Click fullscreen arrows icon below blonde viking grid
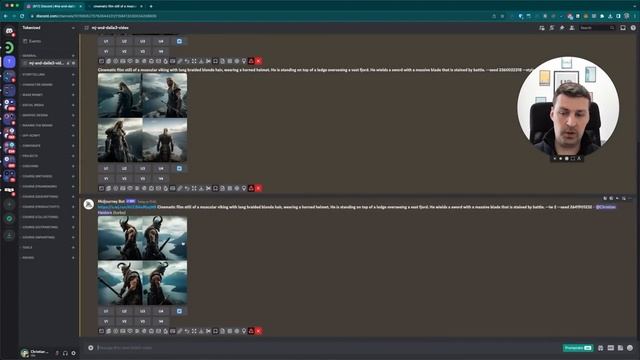The width and height of the screenshot is (640, 360). (194, 188)
